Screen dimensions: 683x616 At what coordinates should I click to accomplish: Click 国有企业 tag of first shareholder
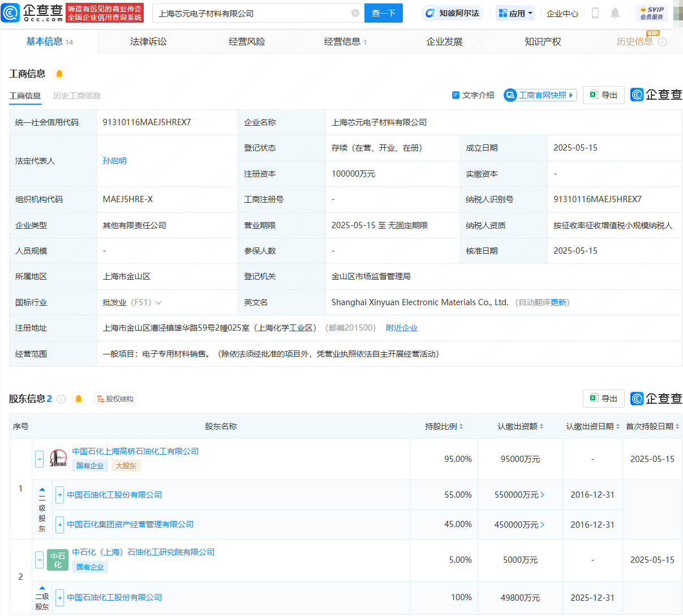[90, 465]
